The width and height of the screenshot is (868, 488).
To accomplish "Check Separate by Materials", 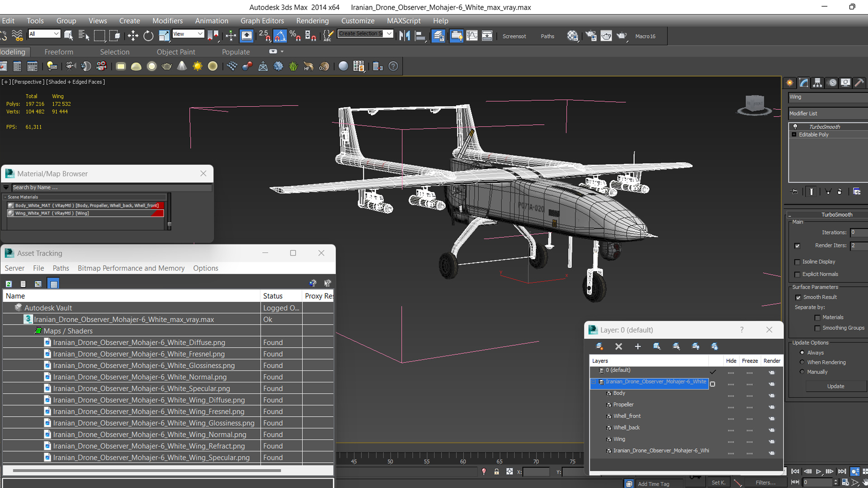I will click(x=817, y=318).
